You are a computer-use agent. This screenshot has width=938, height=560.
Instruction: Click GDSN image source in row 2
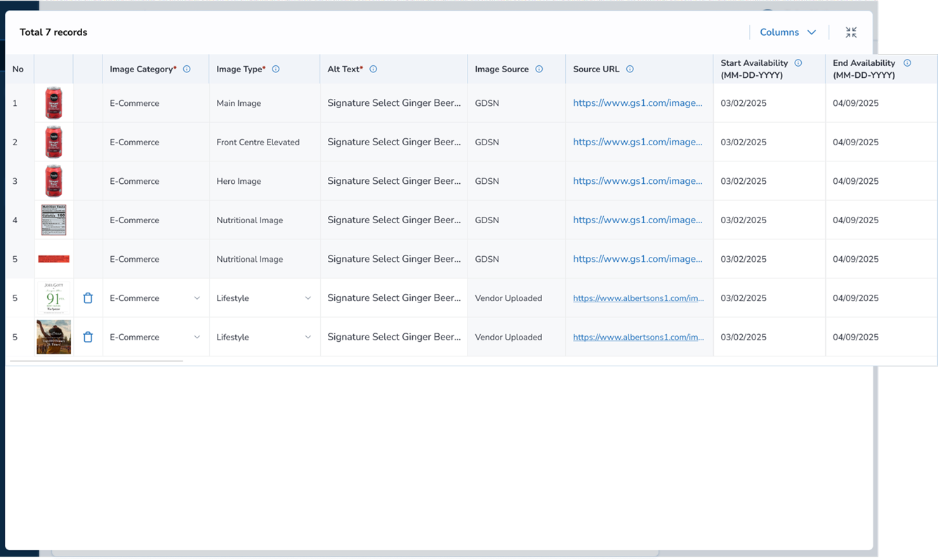(x=487, y=142)
